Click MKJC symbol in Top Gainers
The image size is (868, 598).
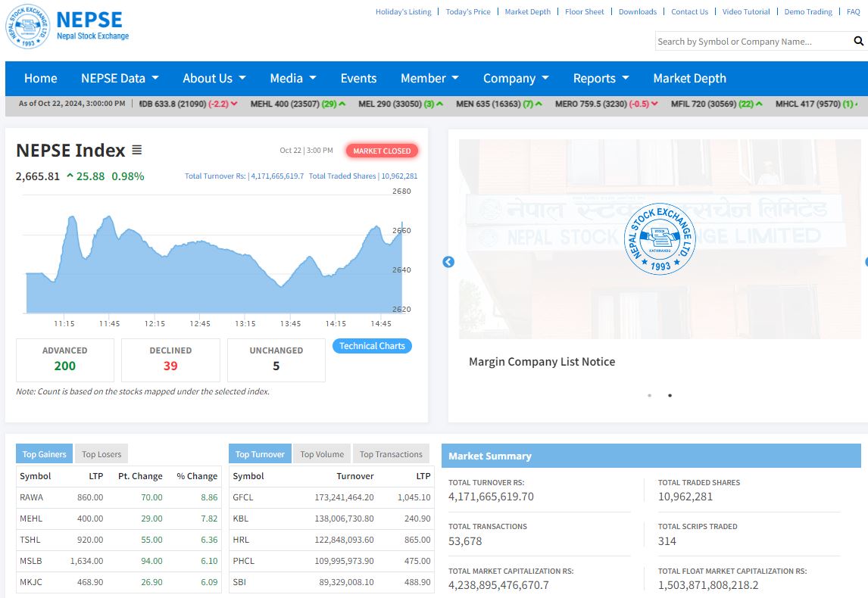click(31, 582)
